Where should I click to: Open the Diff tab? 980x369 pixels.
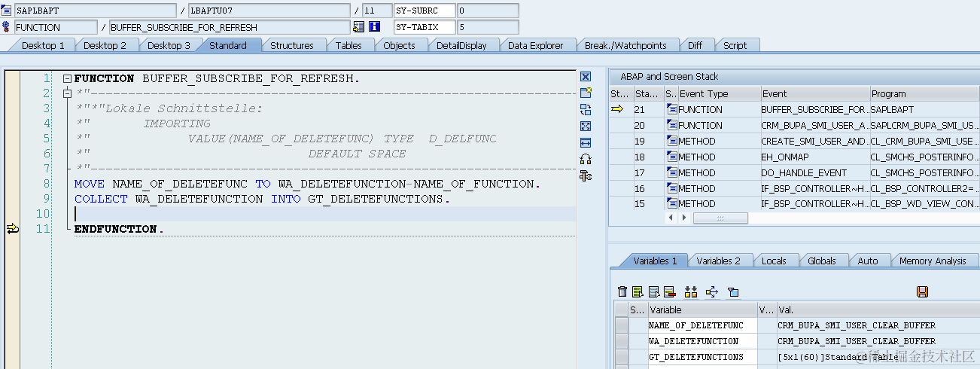[x=695, y=45]
